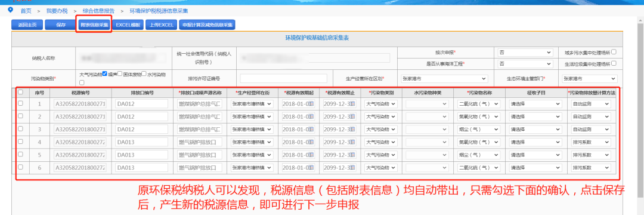Open calendar icon for row 5 税源有效期起
Screen dimensions: 644x215
coord(311,155)
